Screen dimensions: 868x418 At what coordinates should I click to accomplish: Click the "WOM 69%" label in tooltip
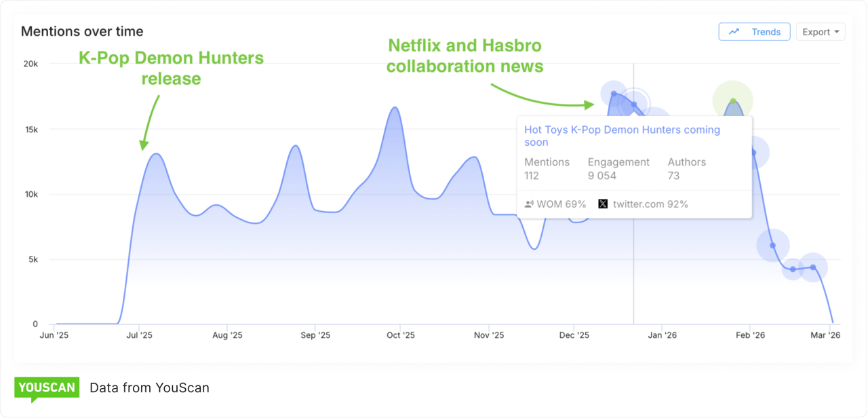(x=561, y=204)
